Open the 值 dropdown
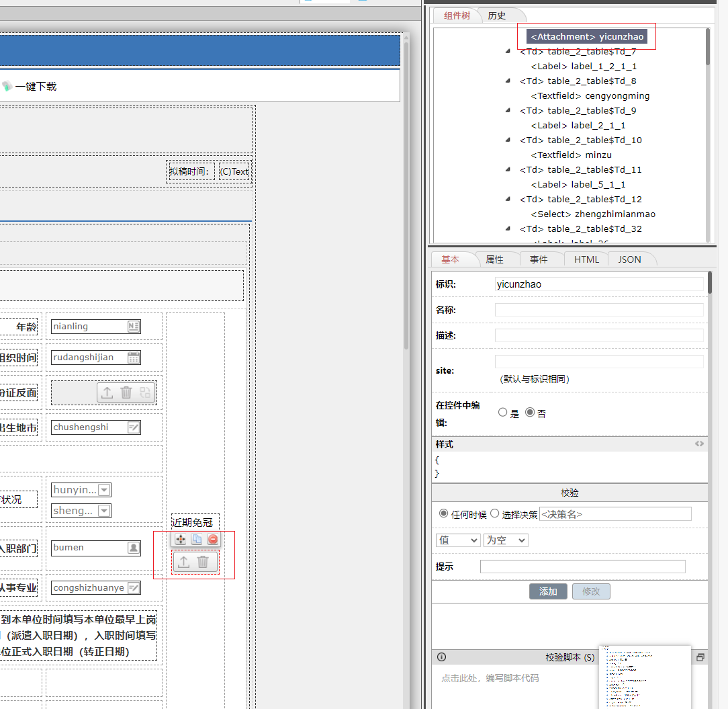The height and width of the screenshot is (709, 728). coord(458,540)
